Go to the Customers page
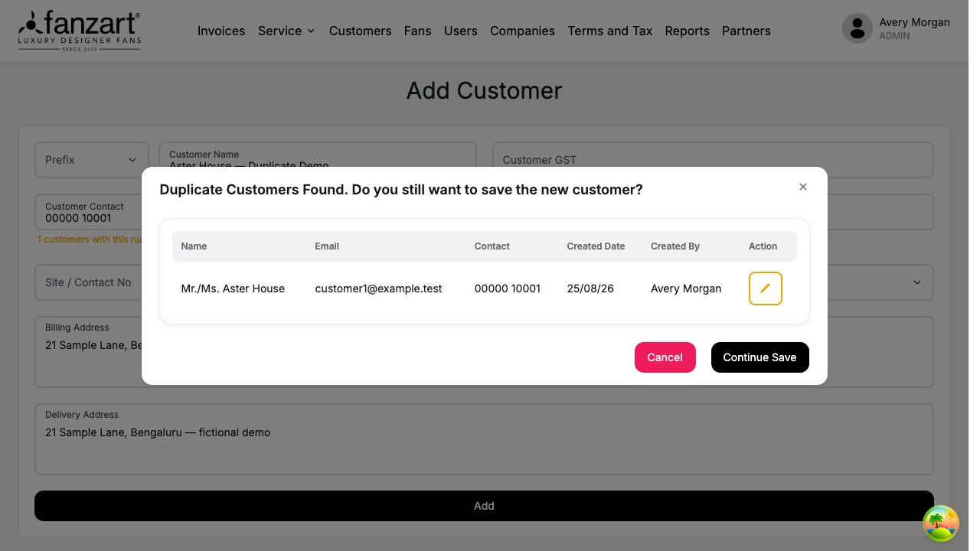This screenshot has height=551, width=980. [360, 31]
